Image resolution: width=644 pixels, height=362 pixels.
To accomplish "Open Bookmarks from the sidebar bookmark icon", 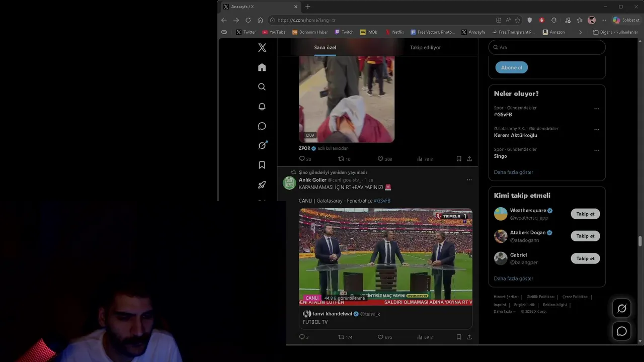I will point(262,165).
